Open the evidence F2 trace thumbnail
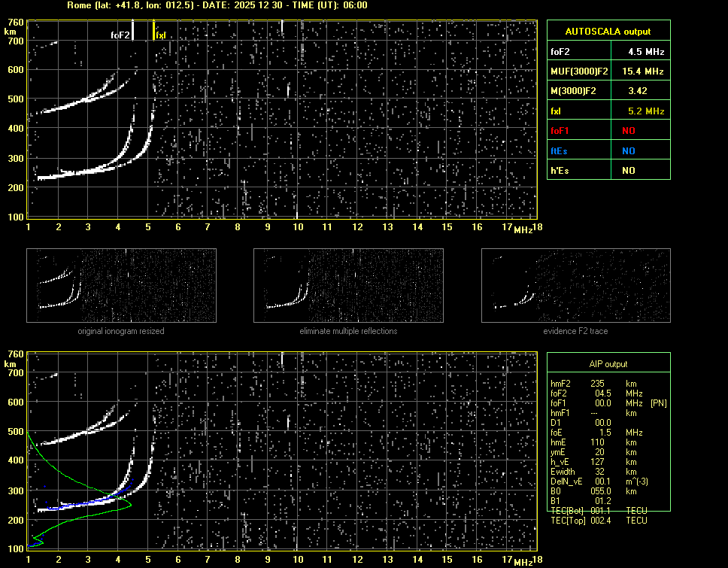 click(575, 285)
